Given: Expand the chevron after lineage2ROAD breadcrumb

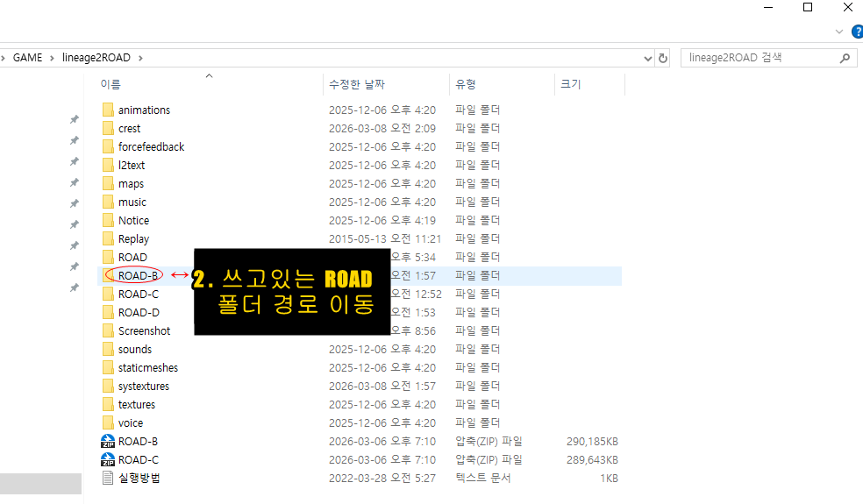Looking at the screenshot, I should pos(140,58).
